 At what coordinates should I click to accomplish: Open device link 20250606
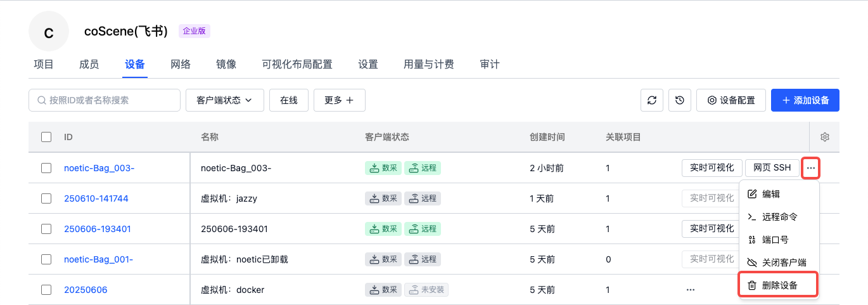pyautogui.click(x=86, y=290)
